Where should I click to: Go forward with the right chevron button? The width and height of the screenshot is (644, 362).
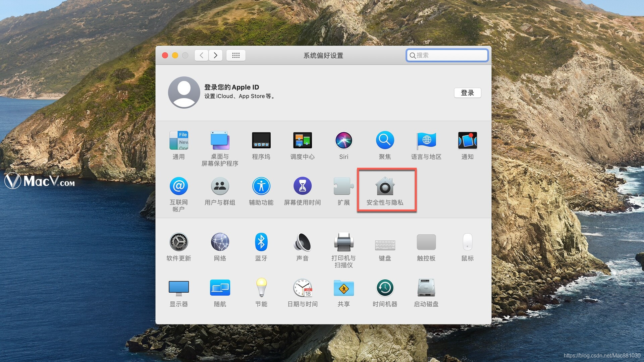[215, 55]
